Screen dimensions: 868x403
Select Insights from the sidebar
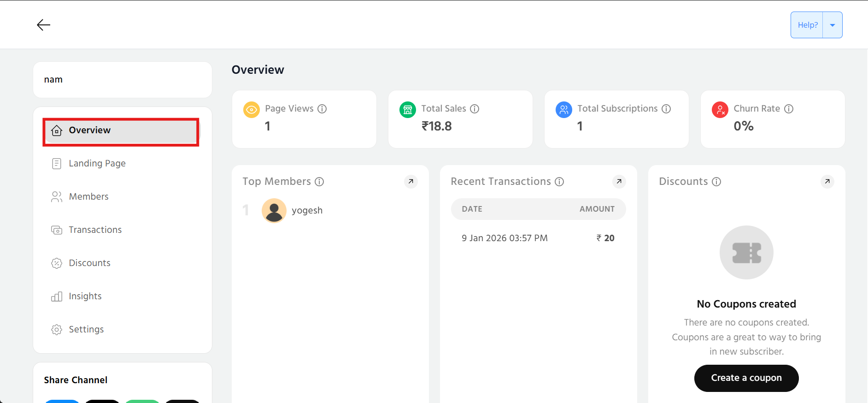coord(85,296)
